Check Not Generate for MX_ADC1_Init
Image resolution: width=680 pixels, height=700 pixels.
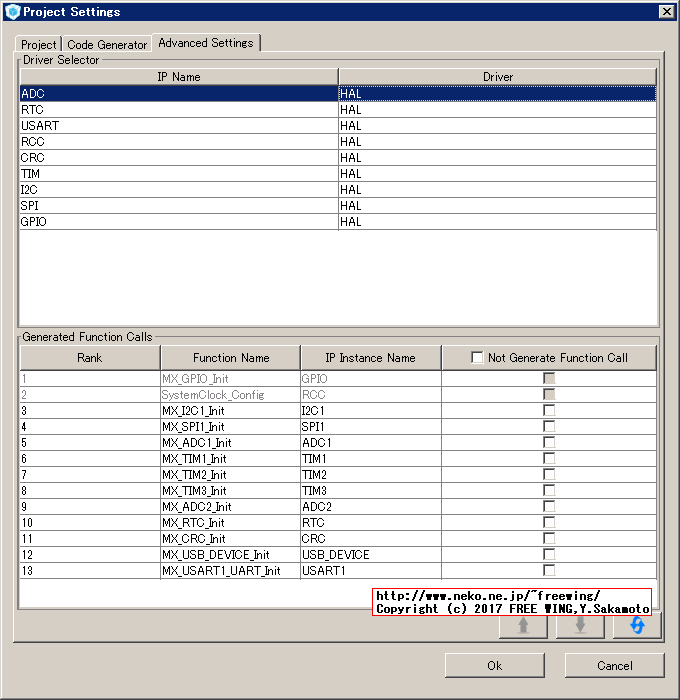[549, 442]
